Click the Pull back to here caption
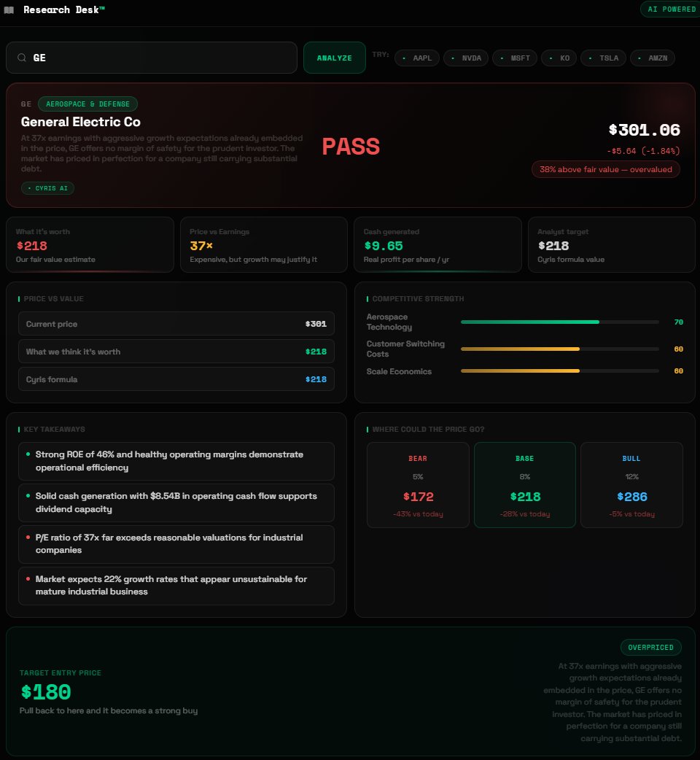 [x=109, y=710]
